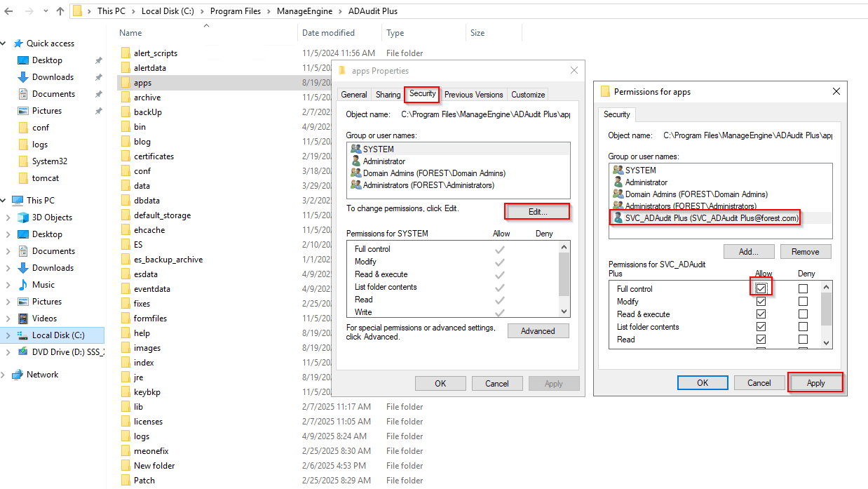Open the Previous Versions tab
The width and height of the screenshot is (868, 489).
[x=473, y=95]
